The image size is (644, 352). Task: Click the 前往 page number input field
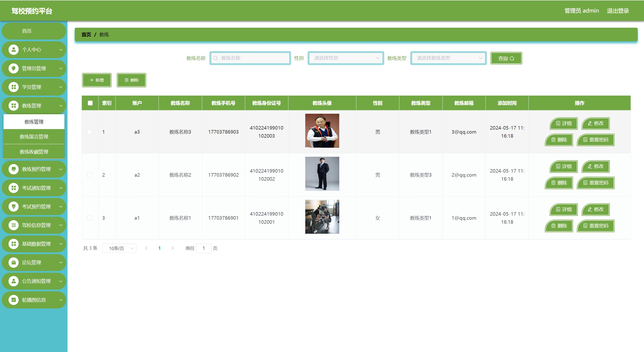coord(203,248)
